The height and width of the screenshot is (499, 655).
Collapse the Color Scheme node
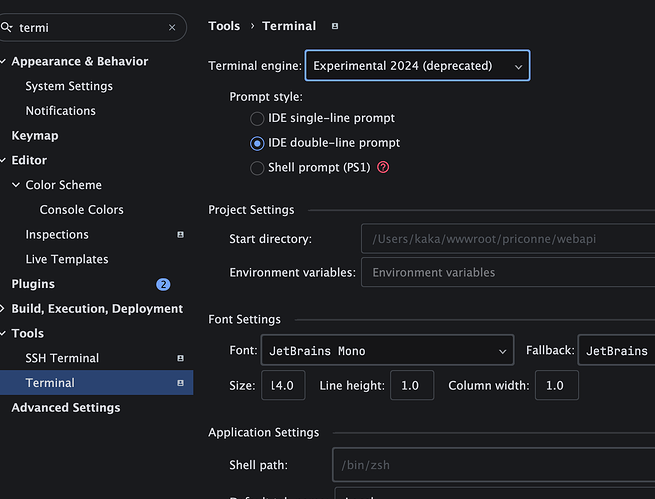(x=16, y=185)
